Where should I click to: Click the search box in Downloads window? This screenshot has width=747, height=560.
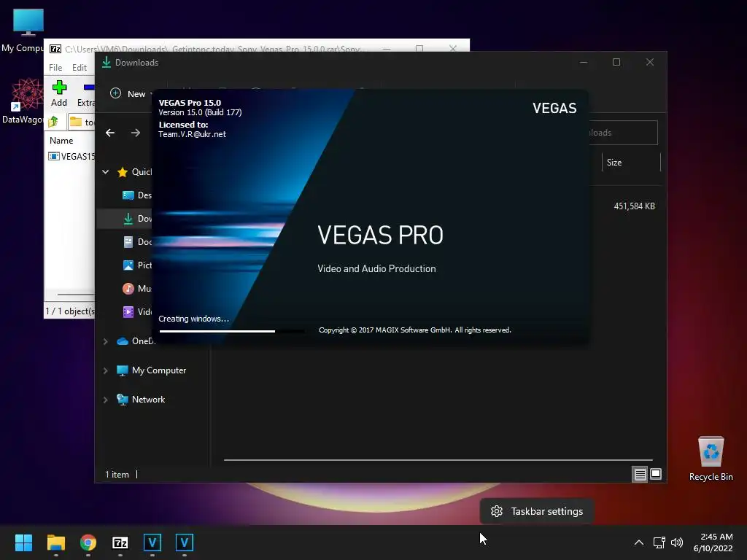(x=623, y=133)
